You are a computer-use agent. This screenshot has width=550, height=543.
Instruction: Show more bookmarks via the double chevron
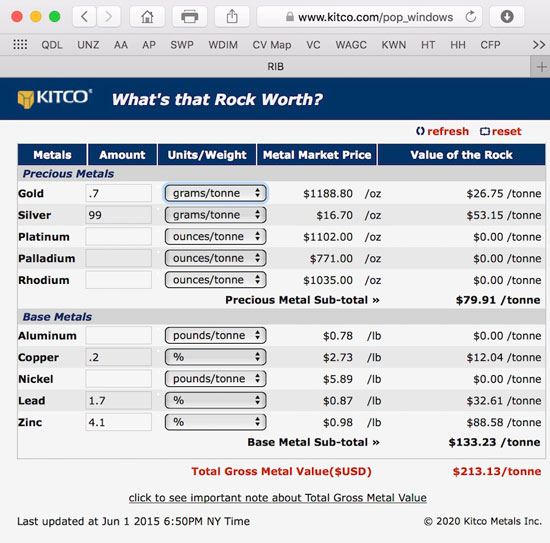click(x=539, y=45)
